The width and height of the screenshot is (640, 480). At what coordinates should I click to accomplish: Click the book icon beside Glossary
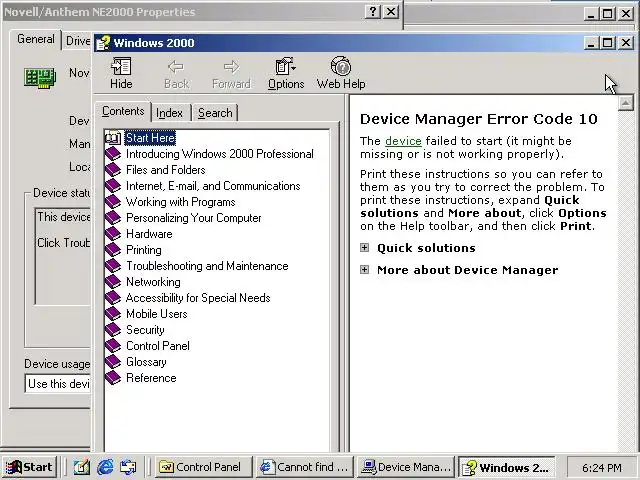[x=113, y=362]
